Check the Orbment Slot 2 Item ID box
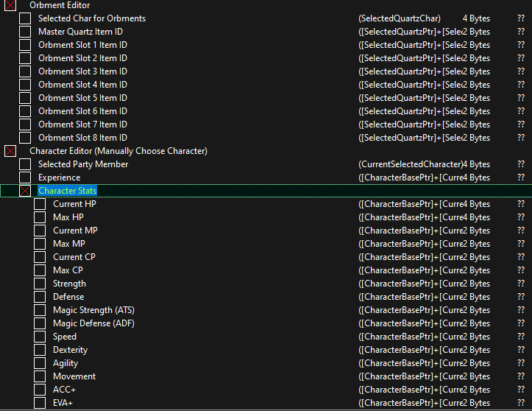 point(25,58)
